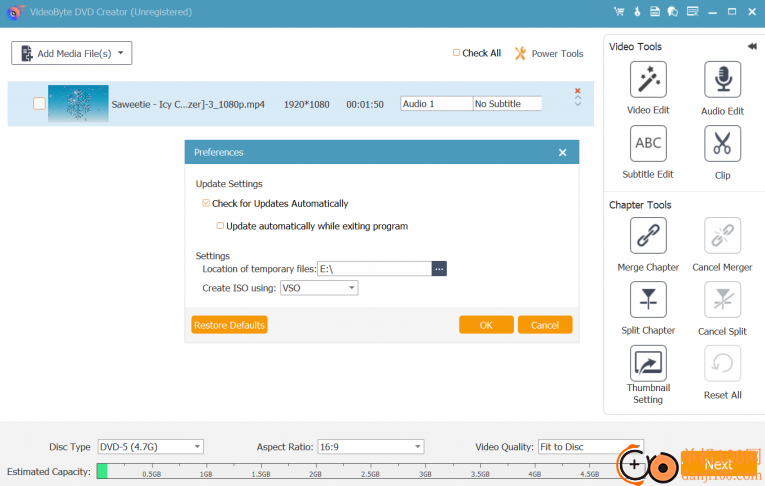Open Power Tools

coord(549,54)
